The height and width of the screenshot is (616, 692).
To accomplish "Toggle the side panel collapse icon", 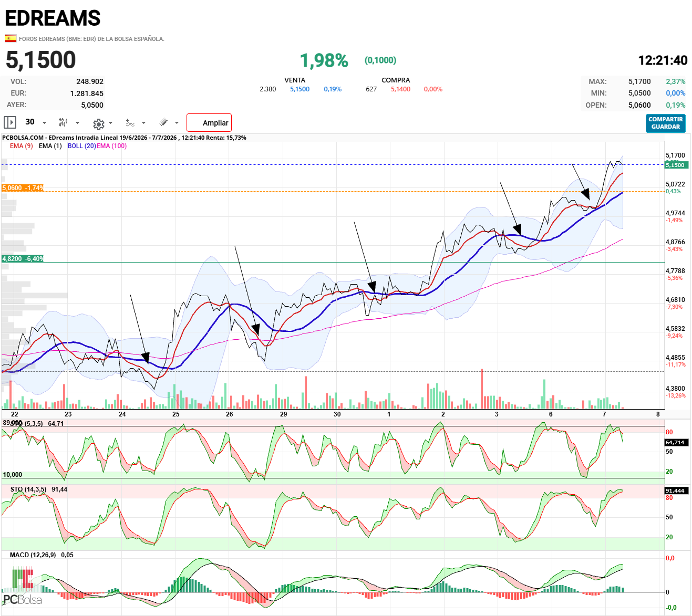I will coord(10,122).
